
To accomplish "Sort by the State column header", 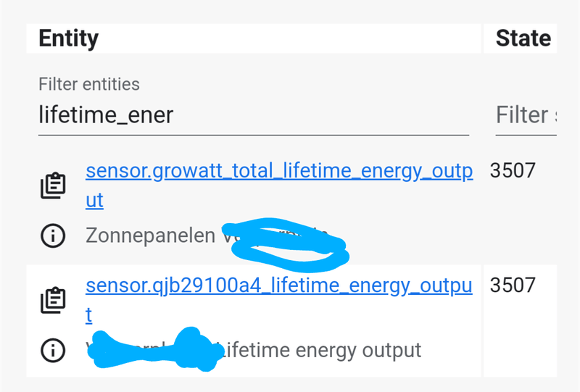I will (523, 38).
